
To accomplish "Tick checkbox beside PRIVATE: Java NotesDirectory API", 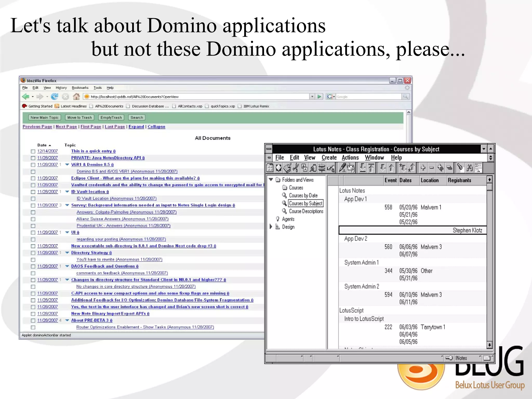I will click(x=33, y=158).
